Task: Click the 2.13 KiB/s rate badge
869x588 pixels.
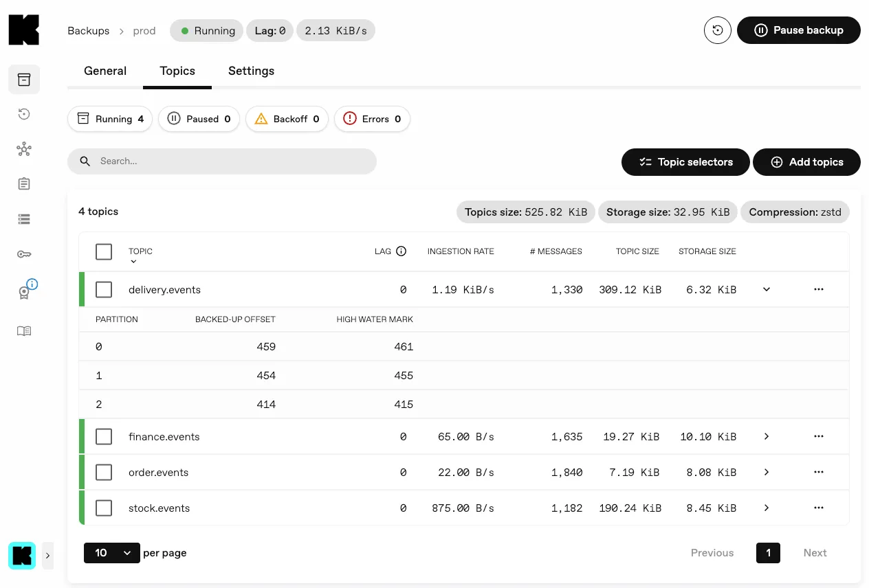Action: point(335,31)
